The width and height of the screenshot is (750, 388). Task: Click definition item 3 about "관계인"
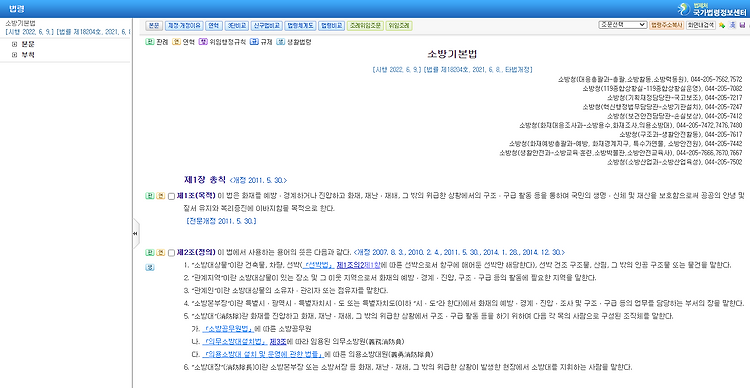286,290
